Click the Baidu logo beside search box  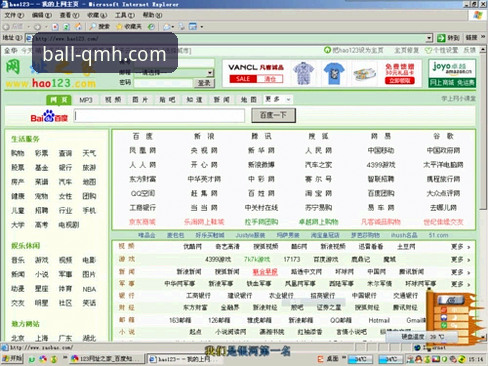tap(49, 116)
